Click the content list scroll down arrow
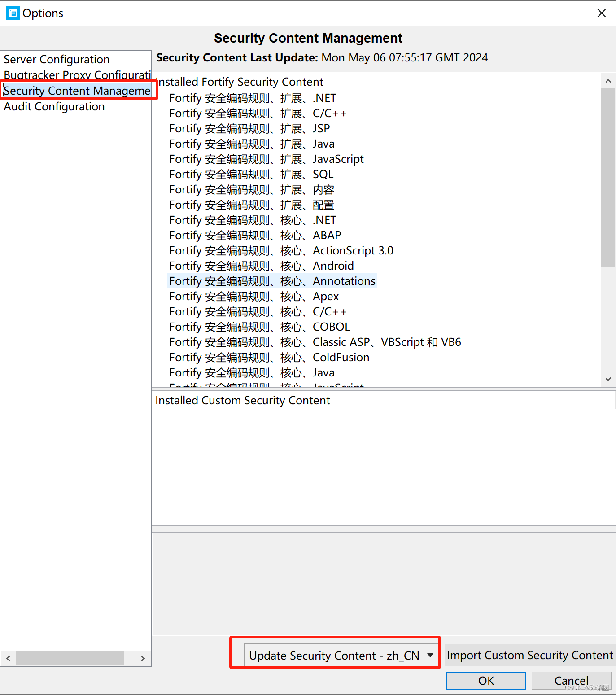The image size is (616, 695). coord(608,379)
